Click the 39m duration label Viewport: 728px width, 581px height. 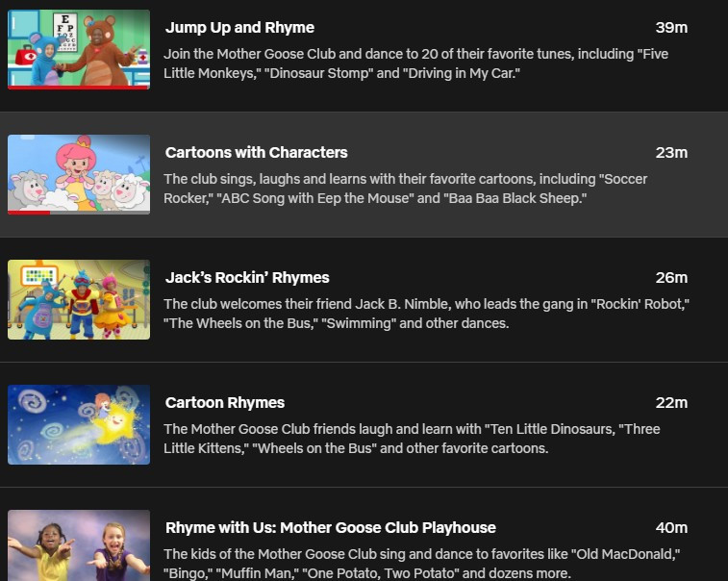click(671, 27)
